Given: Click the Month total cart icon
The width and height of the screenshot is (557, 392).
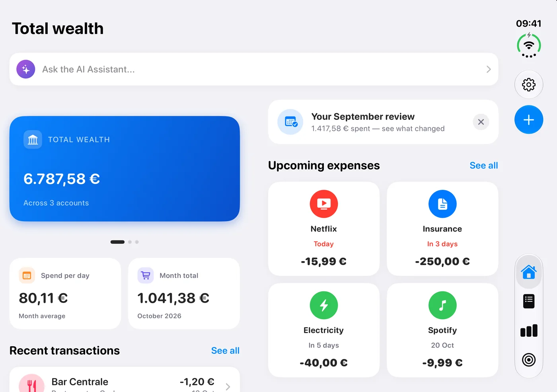Looking at the screenshot, I should [146, 275].
